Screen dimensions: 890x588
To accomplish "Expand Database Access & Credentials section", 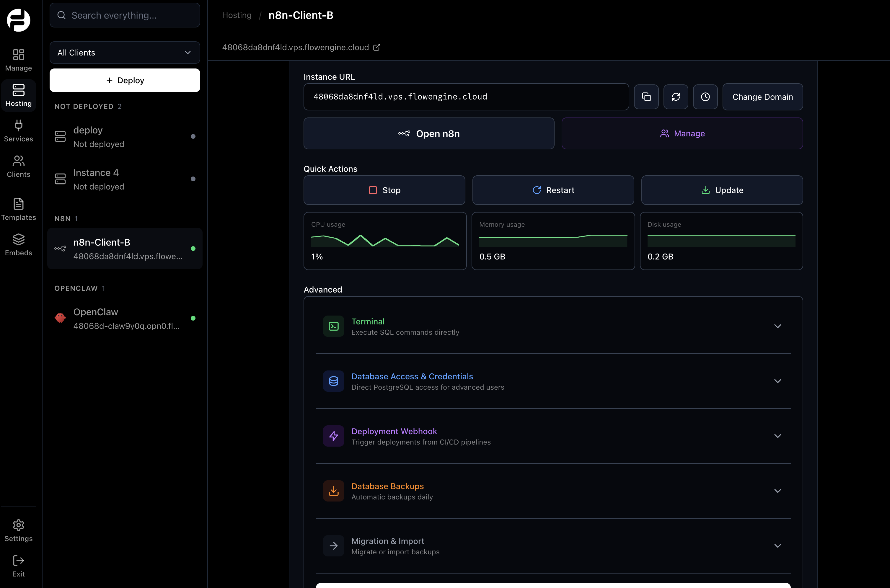I will 777,381.
